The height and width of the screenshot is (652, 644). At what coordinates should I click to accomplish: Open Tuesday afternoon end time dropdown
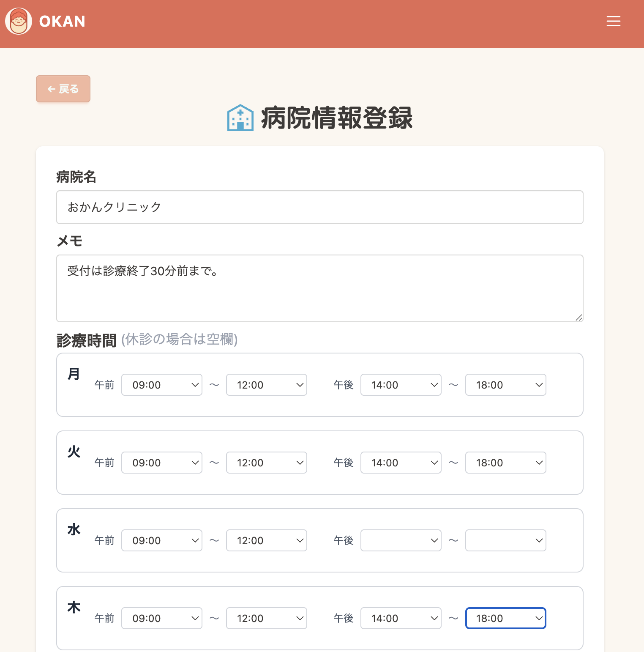[x=505, y=463]
